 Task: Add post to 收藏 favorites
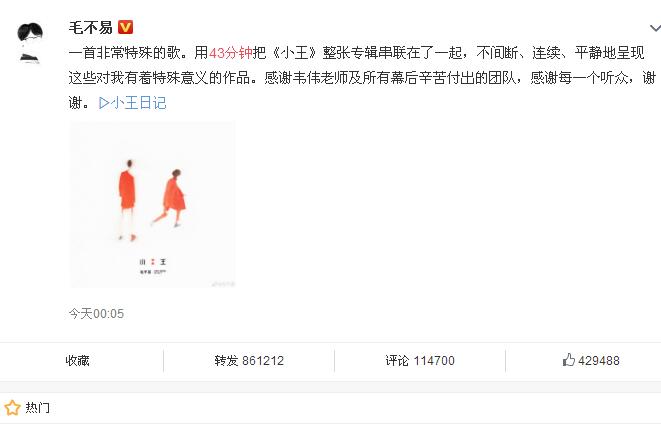tap(77, 361)
